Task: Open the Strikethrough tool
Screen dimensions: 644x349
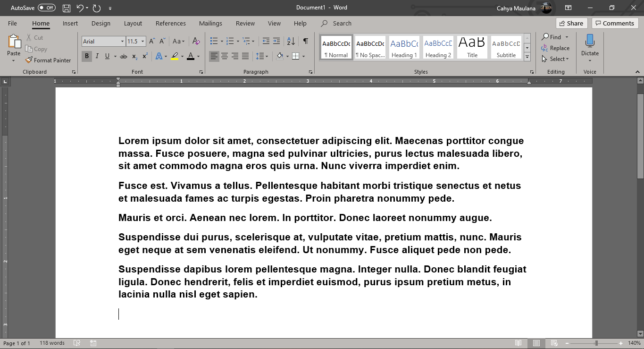Action: [122, 56]
